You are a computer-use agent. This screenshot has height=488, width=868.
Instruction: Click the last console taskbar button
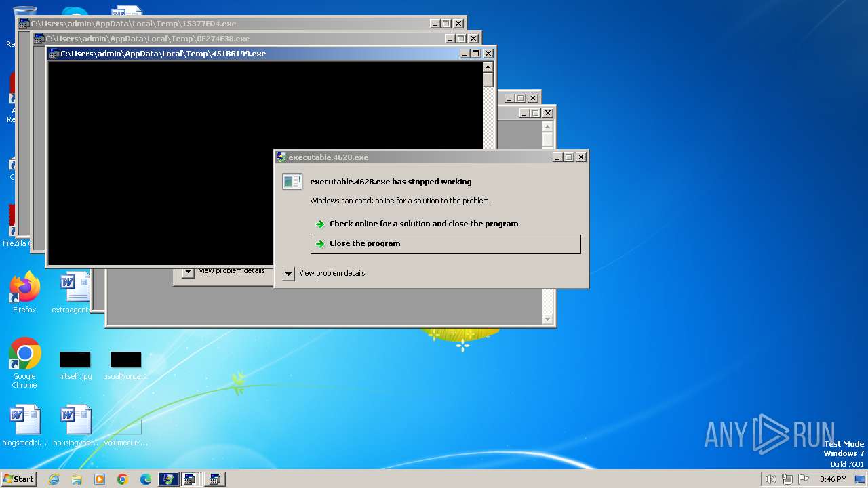click(215, 479)
